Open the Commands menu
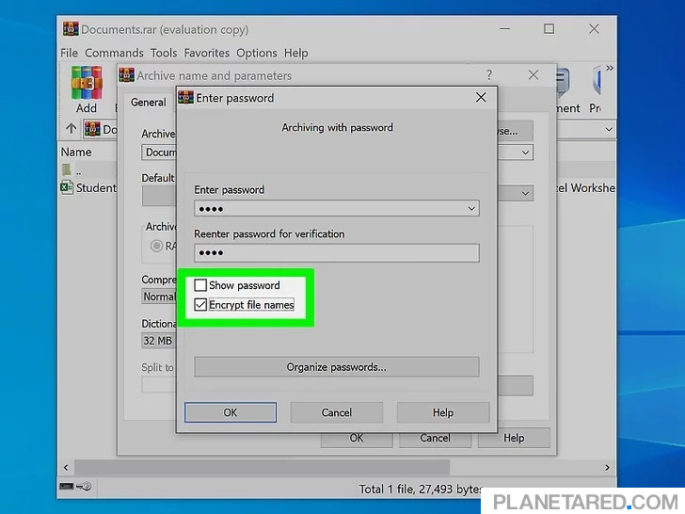The height and width of the screenshot is (514, 685). pos(114,53)
